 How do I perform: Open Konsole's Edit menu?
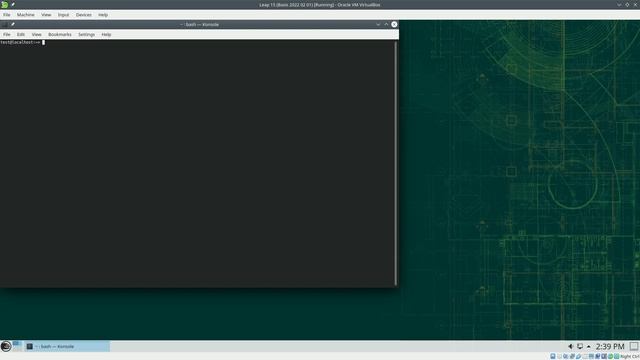[21, 35]
